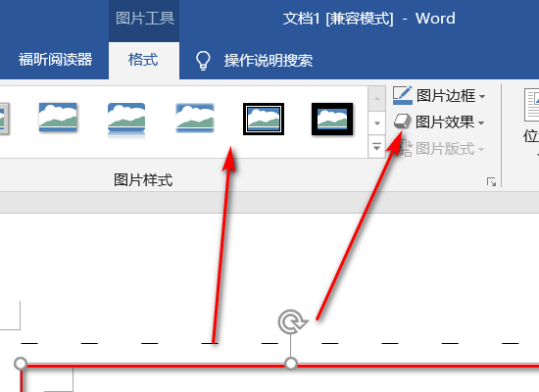Click the picture border pen icon
539x392 pixels.
pyautogui.click(x=402, y=95)
